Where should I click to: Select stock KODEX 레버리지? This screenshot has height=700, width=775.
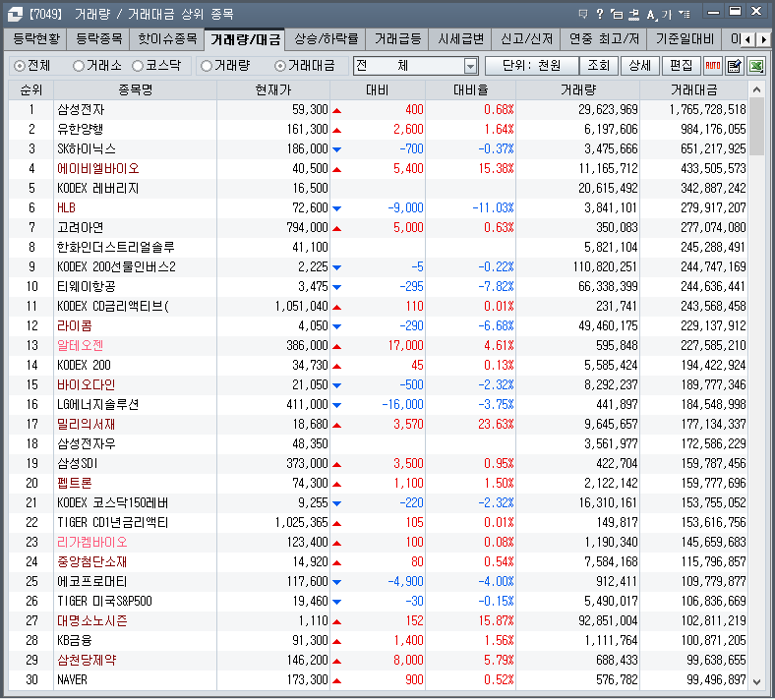98,189
